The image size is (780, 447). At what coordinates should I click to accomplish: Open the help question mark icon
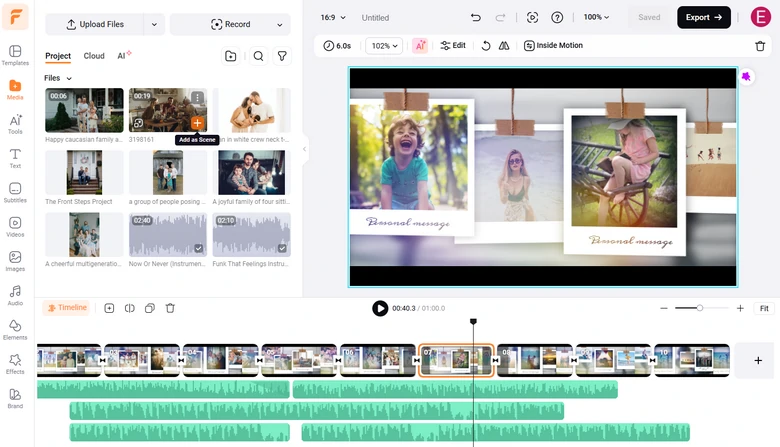pyautogui.click(x=557, y=17)
